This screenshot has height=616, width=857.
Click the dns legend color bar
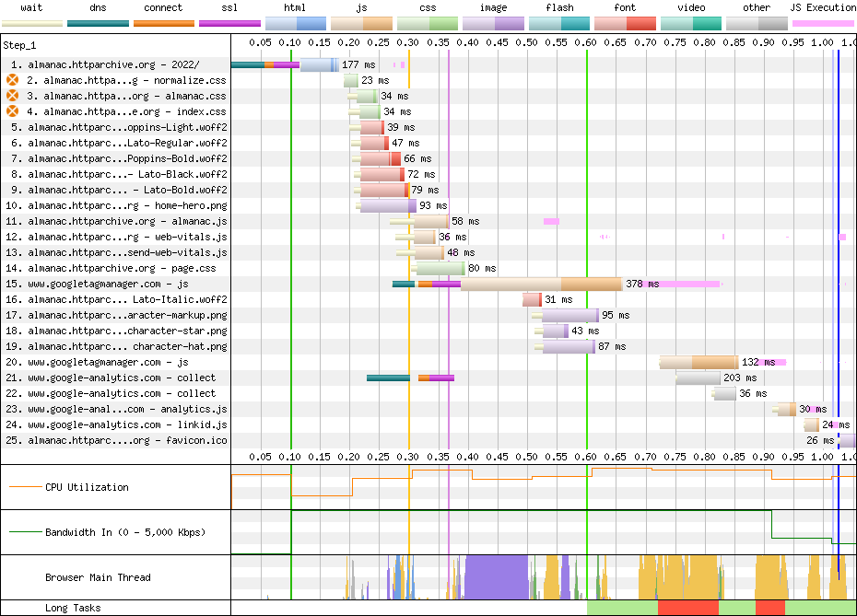98,24
